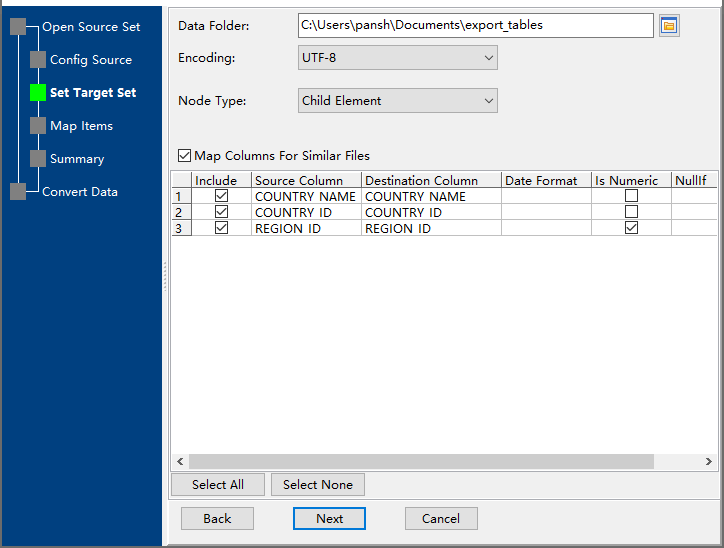Select Destination Column cell COUNTRY NAME

coord(431,196)
